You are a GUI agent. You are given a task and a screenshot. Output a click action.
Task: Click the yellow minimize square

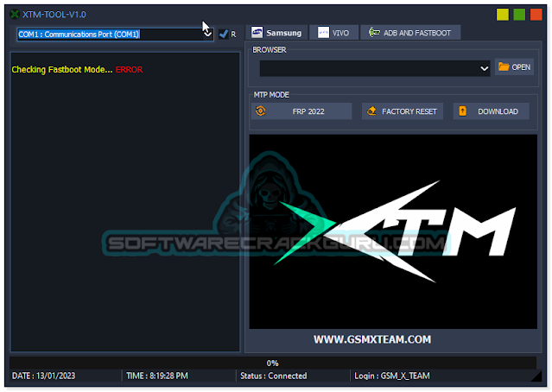[x=503, y=15]
